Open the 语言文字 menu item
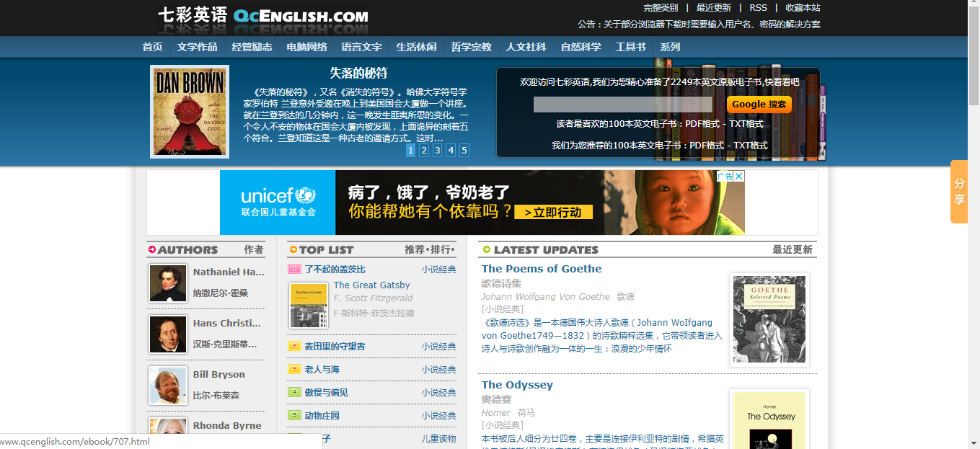 [x=362, y=47]
